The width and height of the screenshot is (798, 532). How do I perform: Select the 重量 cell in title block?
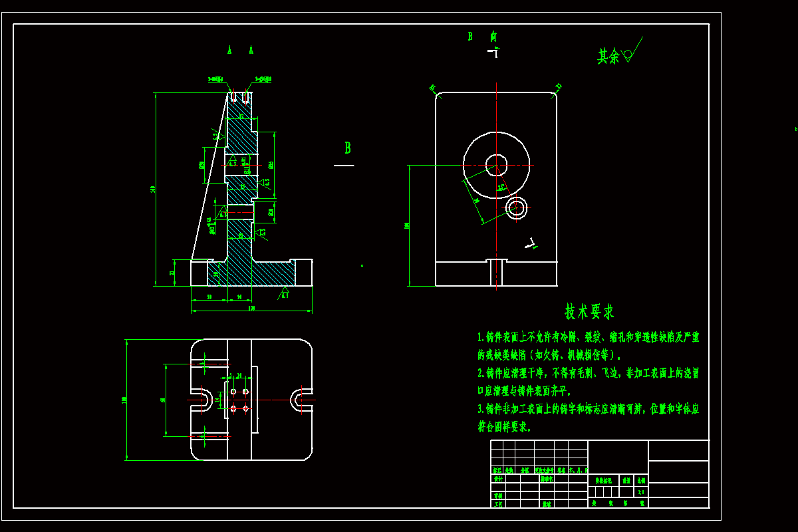(626, 479)
